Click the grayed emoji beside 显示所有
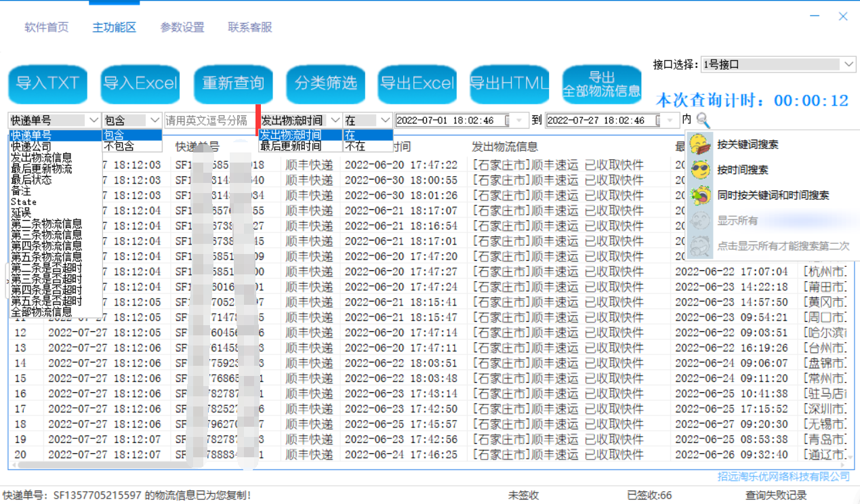860x504 pixels. 700,221
